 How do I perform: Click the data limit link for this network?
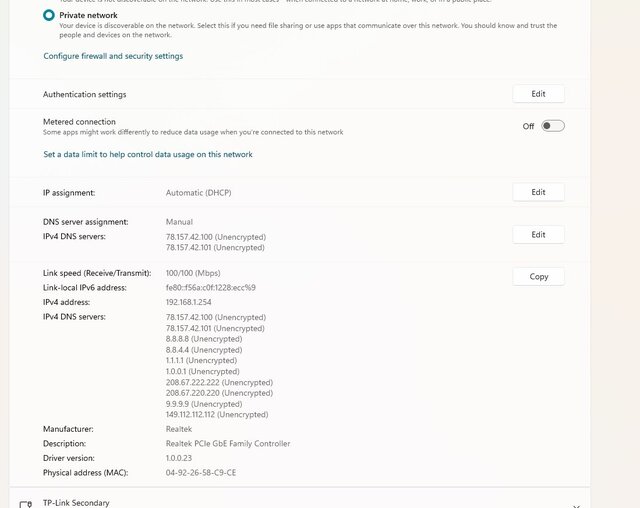(148, 155)
